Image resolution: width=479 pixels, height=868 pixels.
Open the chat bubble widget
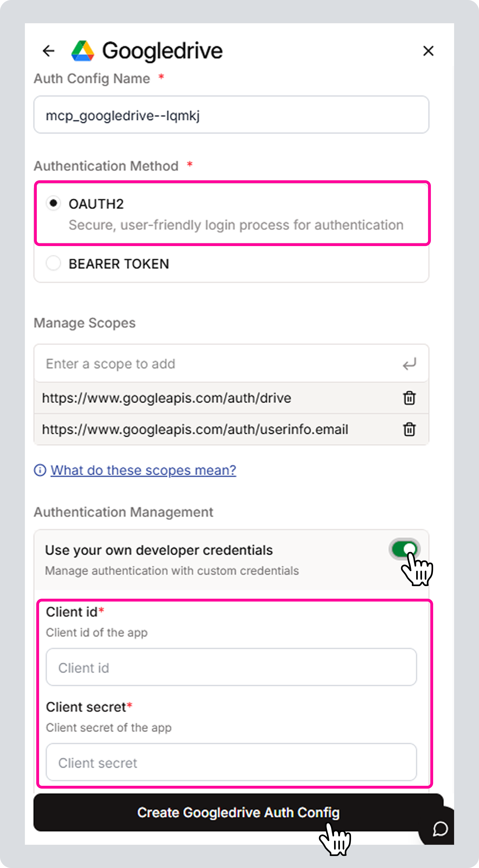(440, 829)
